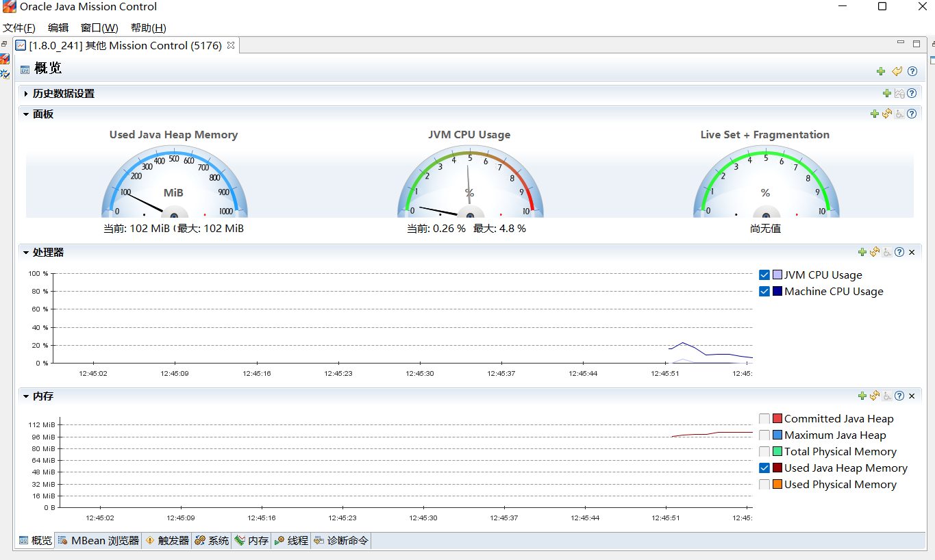Switch to the 内存 bottom tab

251,541
